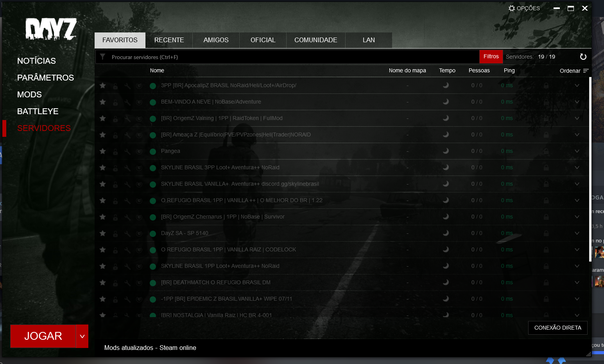Open the Ordenar sort dropdown

click(574, 71)
